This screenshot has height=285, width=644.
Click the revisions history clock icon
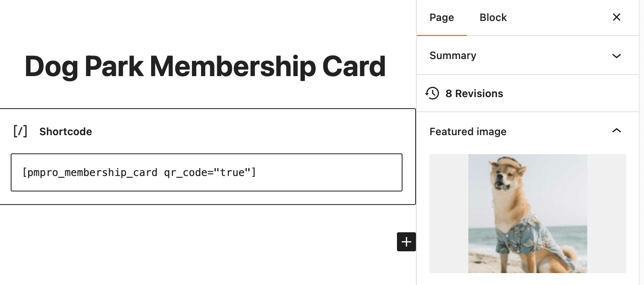pos(433,94)
